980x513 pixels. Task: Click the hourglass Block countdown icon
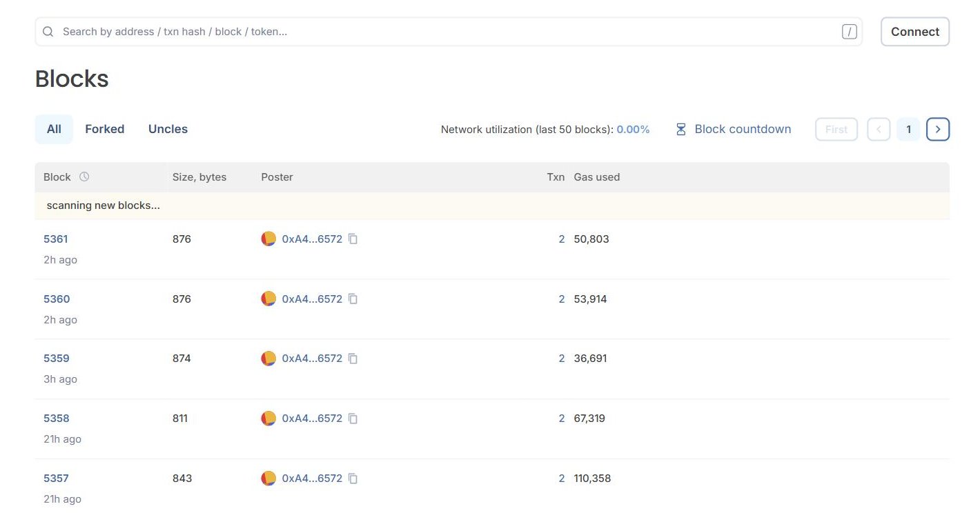click(680, 129)
